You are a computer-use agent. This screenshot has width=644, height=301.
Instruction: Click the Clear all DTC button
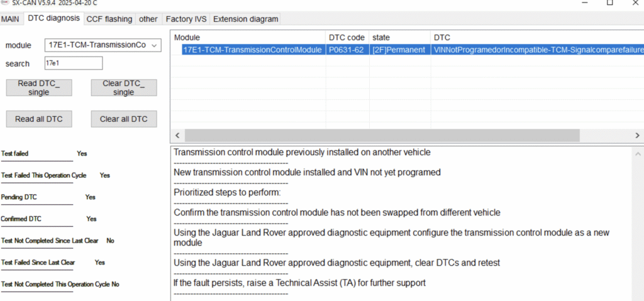[x=124, y=119]
